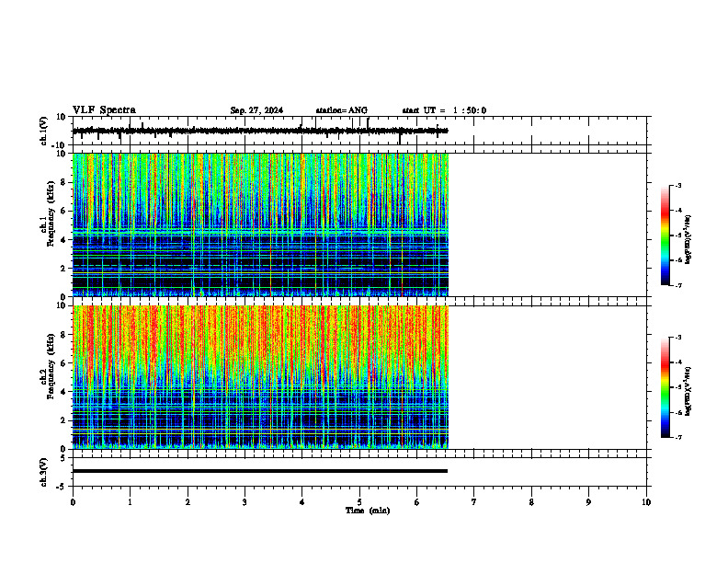The height and width of the screenshot is (563, 728).
Task: Click the "VLF Spectra" title text
Action: click(104, 110)
